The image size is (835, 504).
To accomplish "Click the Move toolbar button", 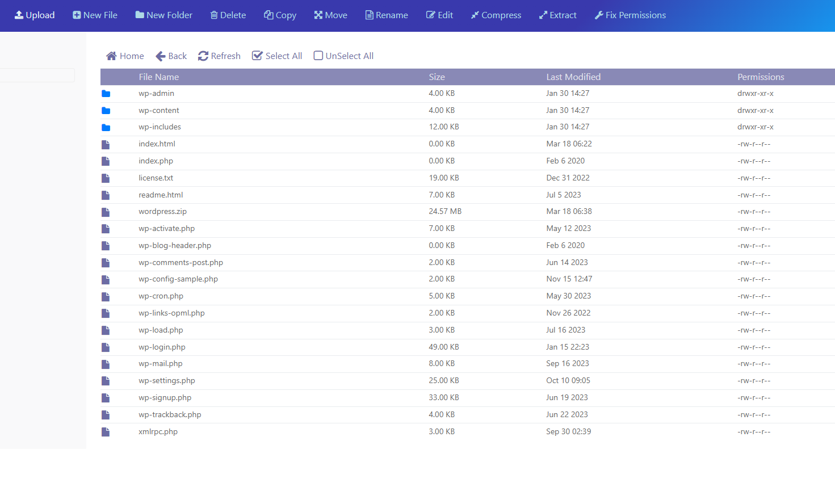I will click(x=330, y=15).
